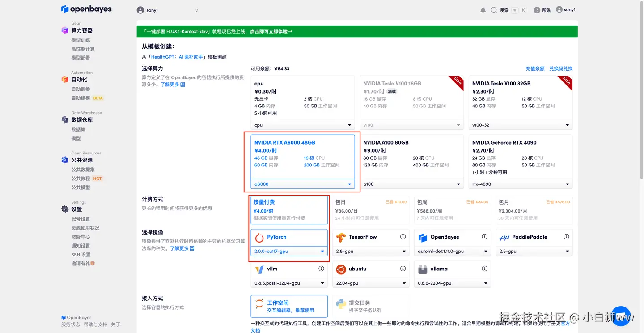Click the OpenBayes logo in header
Screen dimensions: 644x333
click(86, 9)
